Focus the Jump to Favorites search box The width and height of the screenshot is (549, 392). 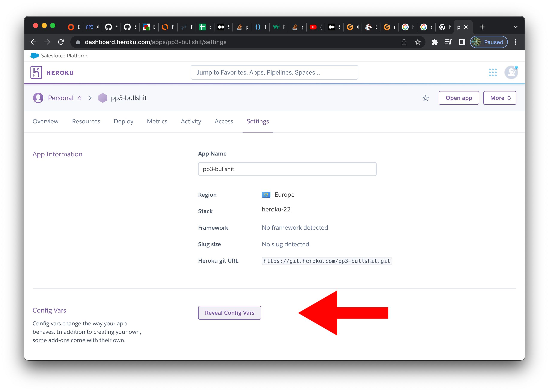[274, 72]
